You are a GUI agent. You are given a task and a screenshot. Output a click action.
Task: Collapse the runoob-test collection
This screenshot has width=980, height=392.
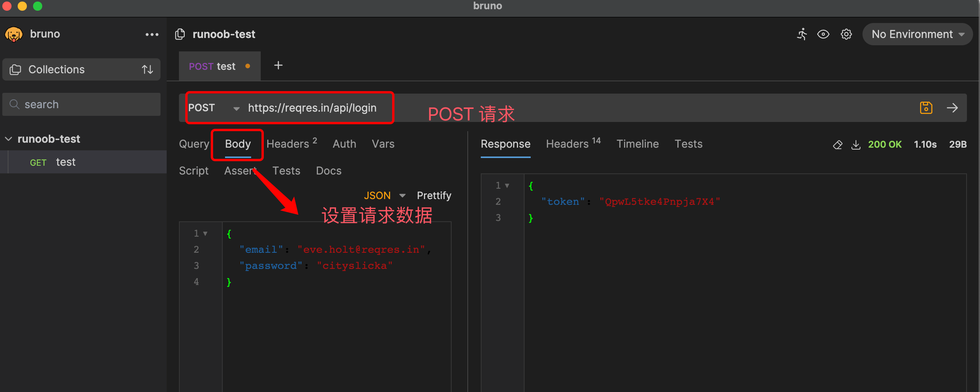pyautogui.click(x=8, y=139)
